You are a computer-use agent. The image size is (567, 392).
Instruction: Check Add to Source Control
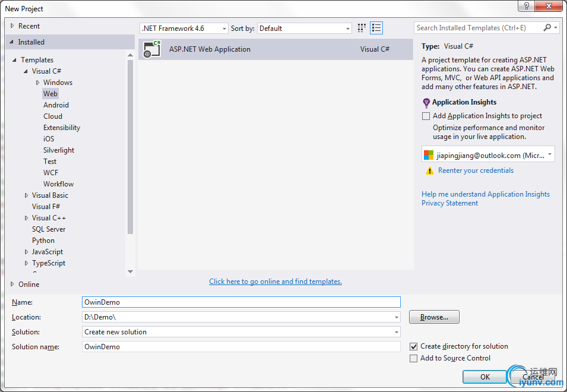click(x=413, y=358)
